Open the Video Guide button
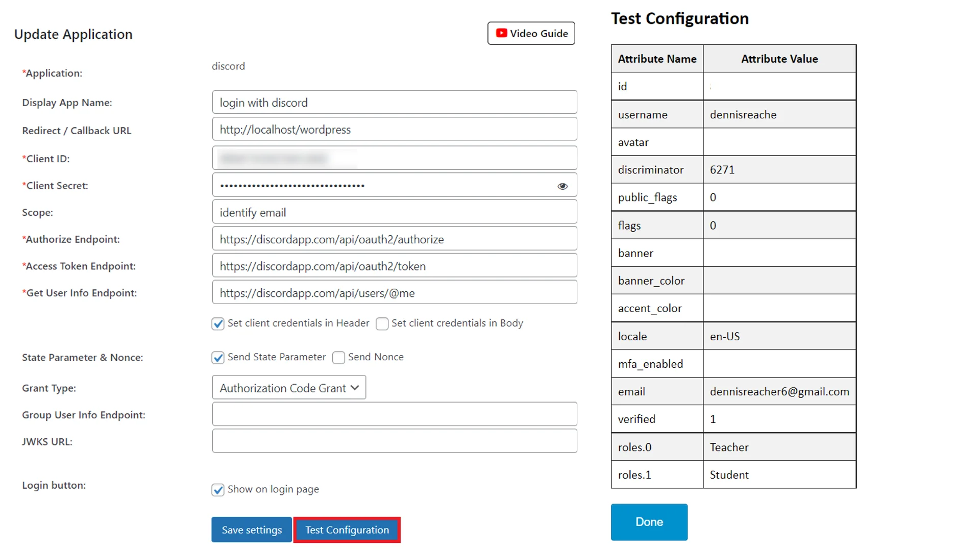 [x=531, y=33]
